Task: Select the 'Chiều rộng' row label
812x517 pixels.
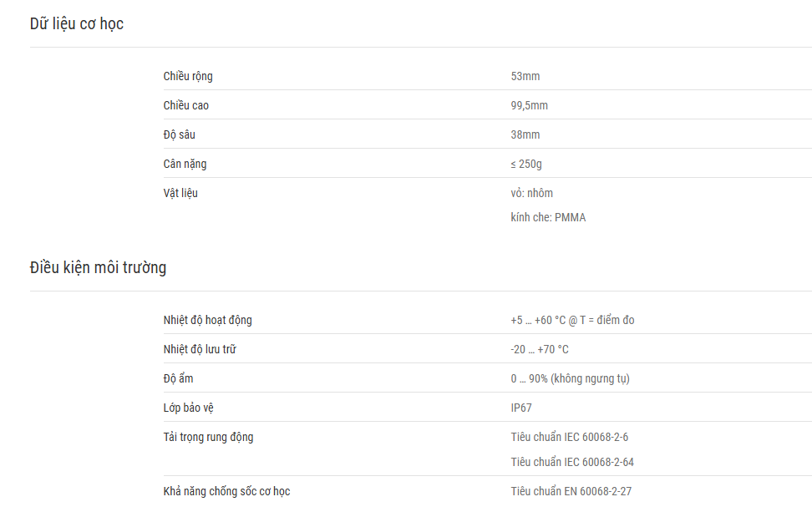Action: point(188,77)
